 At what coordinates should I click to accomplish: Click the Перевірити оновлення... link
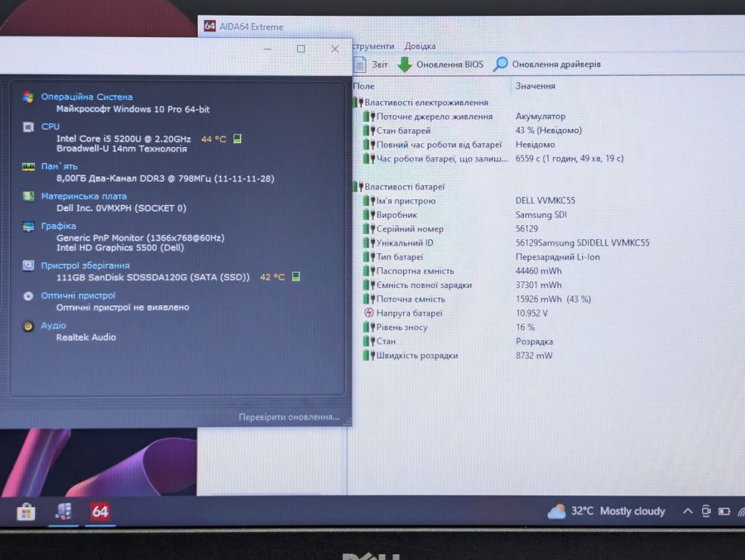(289, 417)
